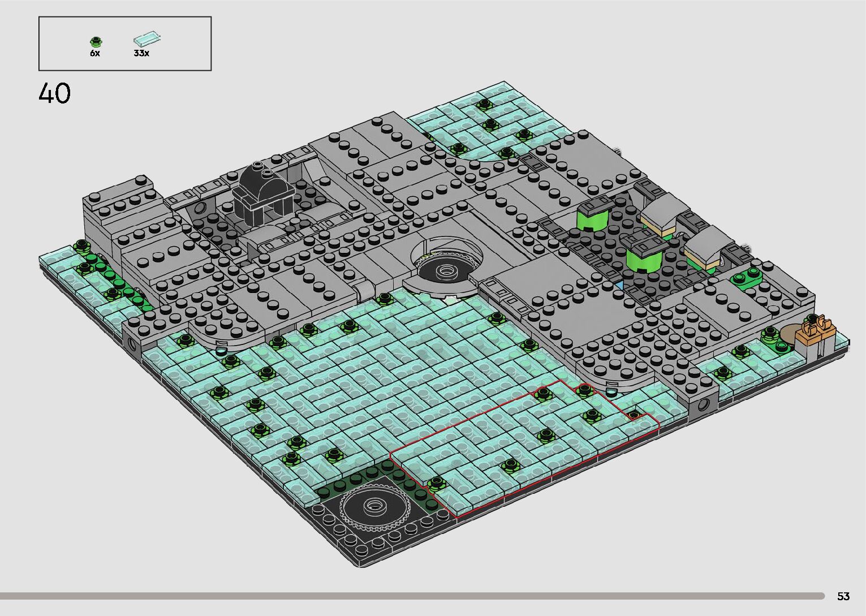Screen dimensions: 866x616
Task: Select the 33x quantity label
Action: 141,53
